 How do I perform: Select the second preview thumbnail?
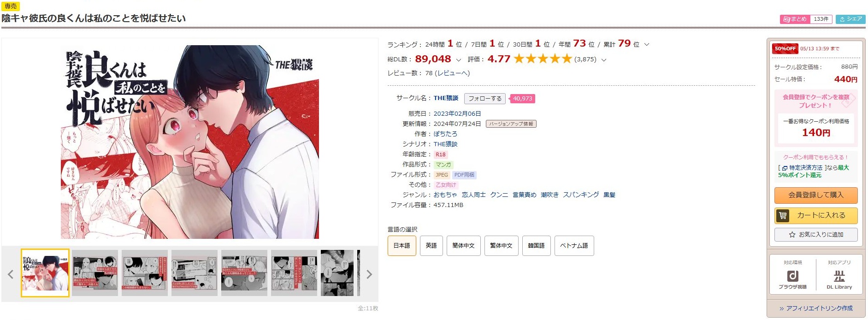coord(95,273)
